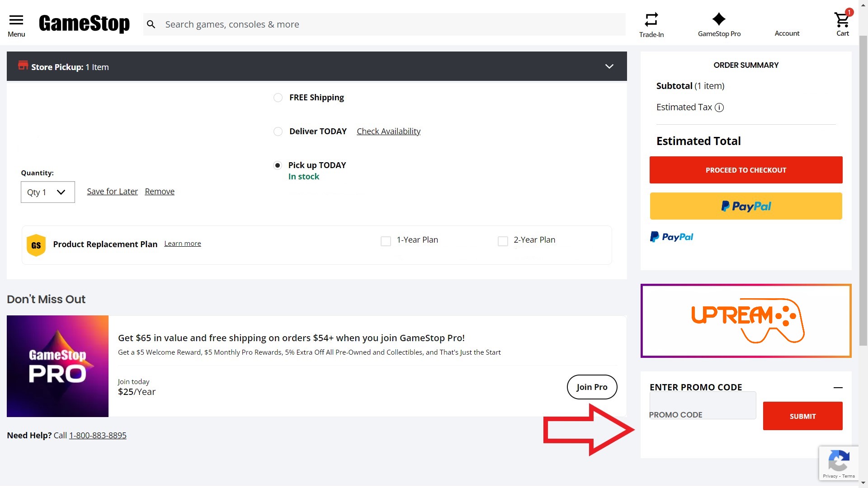Click the "Subtotal (1 item)" text
Screen dimensions: 868x488
click(690, 86)
